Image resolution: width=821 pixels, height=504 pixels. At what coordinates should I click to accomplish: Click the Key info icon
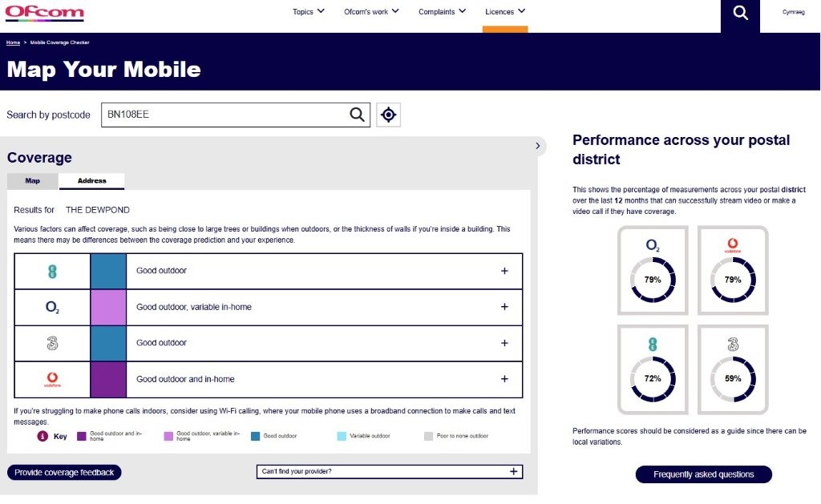pos(43,437)
